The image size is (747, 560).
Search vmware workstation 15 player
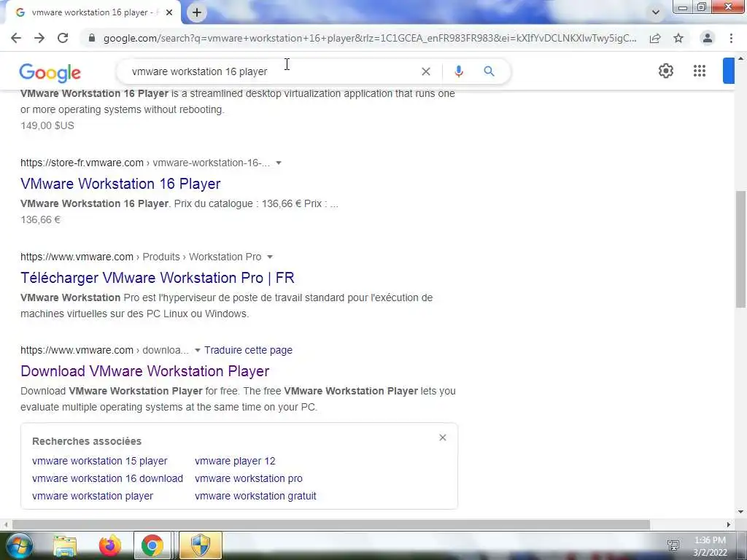click(99, 461)
